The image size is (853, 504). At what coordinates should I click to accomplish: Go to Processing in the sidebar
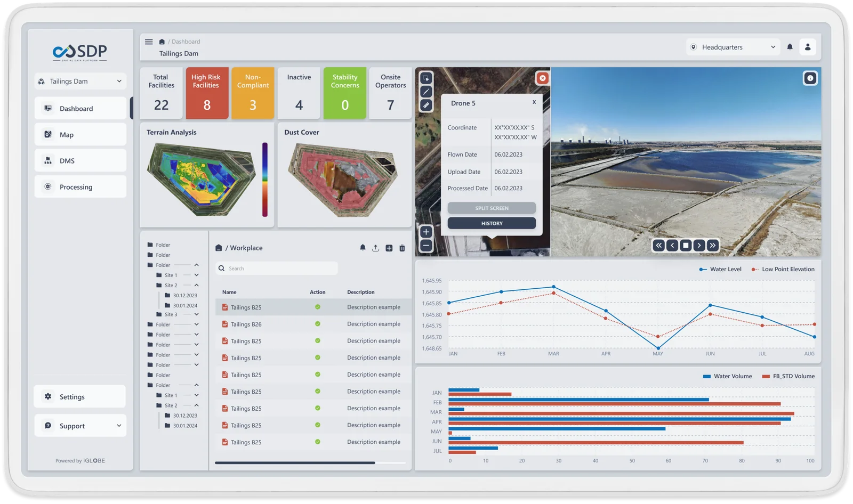(x=81, y=187)
